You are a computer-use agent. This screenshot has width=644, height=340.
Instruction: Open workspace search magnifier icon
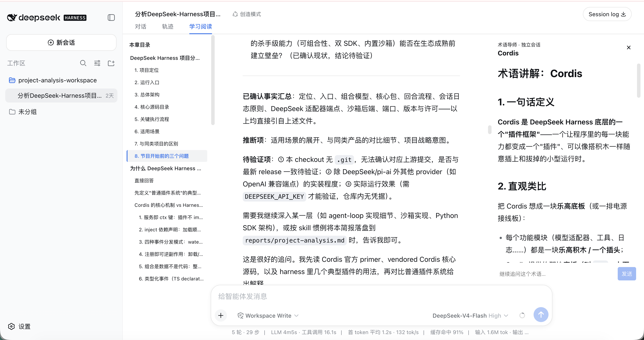pos(83,63)
